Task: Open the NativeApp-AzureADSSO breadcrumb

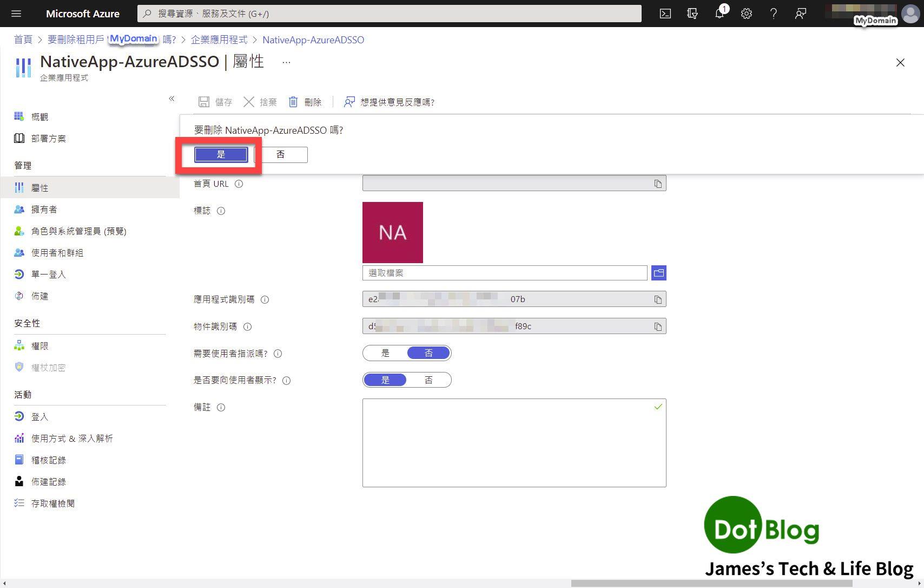Action: pos(313,40)
